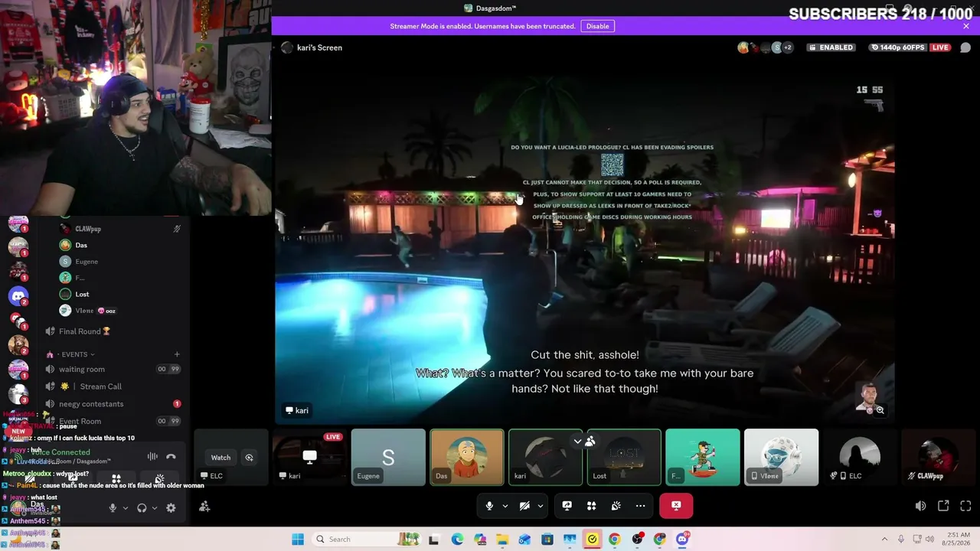The height and width of the screenshot is (551, 980).
Task: Open the 1440p 60FPS stream quality indicator
Action: coord(897,47)
